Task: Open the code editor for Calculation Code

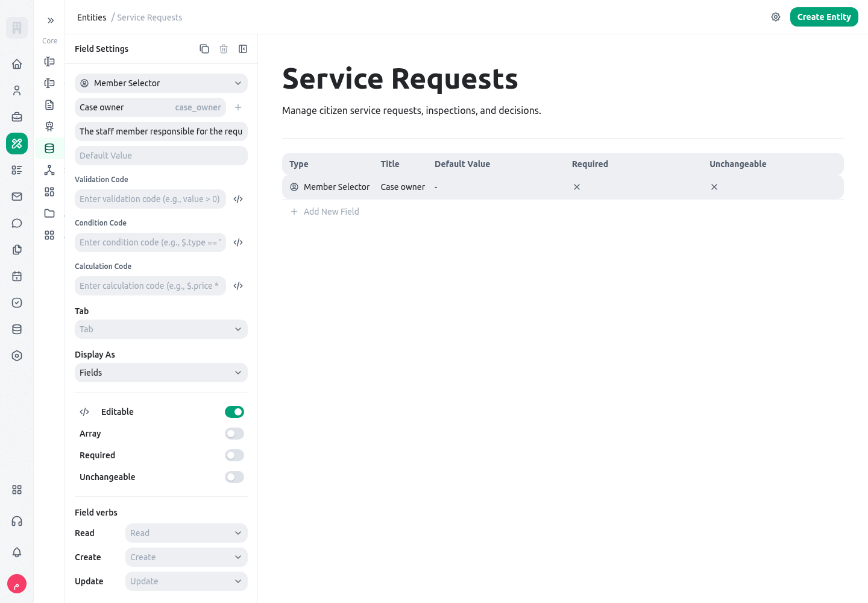Action: coord(238,286)
